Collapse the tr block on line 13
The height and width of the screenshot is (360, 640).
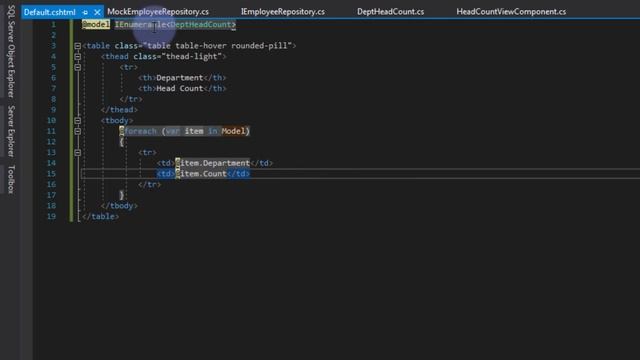[78, 153]
